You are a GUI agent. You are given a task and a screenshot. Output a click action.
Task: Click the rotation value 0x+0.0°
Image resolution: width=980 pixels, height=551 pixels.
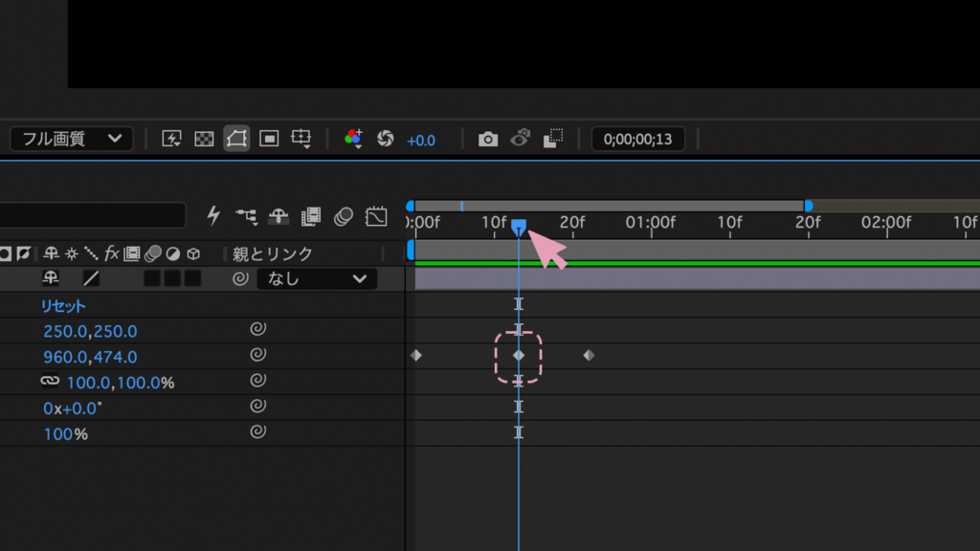73,408
